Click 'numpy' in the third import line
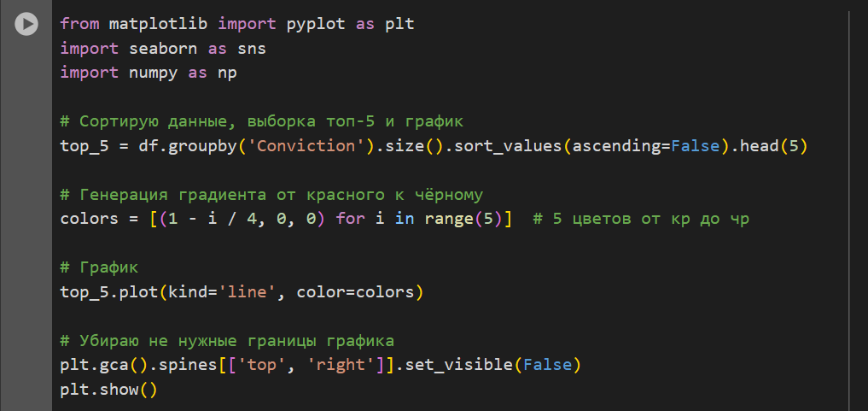This screenshot has width=868, height=411. 154,73
